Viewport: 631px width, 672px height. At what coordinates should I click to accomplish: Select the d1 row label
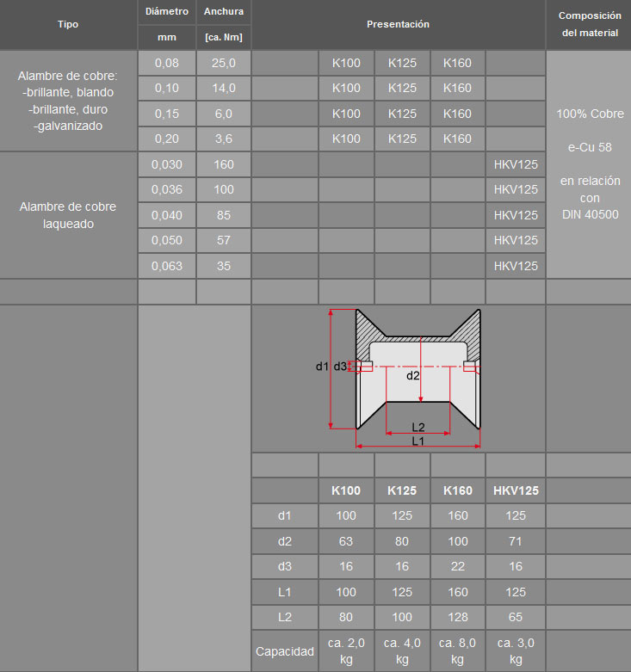click(x=285, y=515)
